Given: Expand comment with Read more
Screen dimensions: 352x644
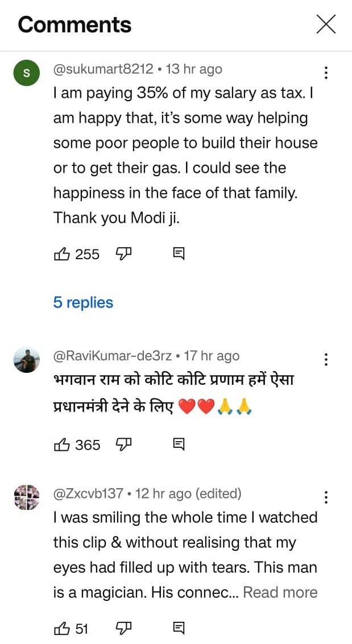Looking at the screenshot, I should [280, 592].
